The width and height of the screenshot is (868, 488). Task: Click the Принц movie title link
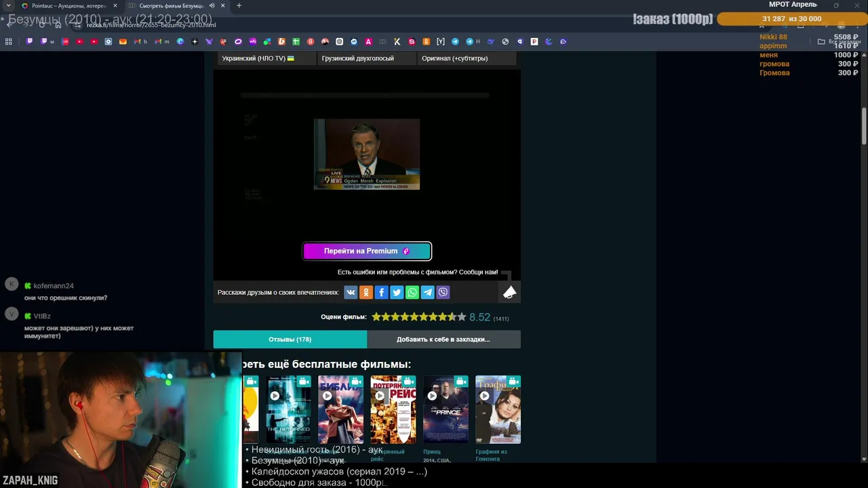click(x=432, y=451)
